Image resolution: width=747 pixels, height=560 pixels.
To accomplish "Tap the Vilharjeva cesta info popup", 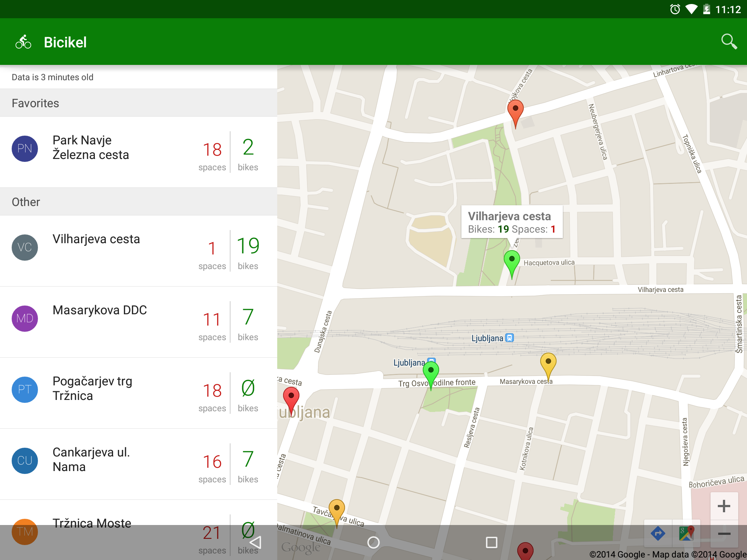I will click(511, 222).
